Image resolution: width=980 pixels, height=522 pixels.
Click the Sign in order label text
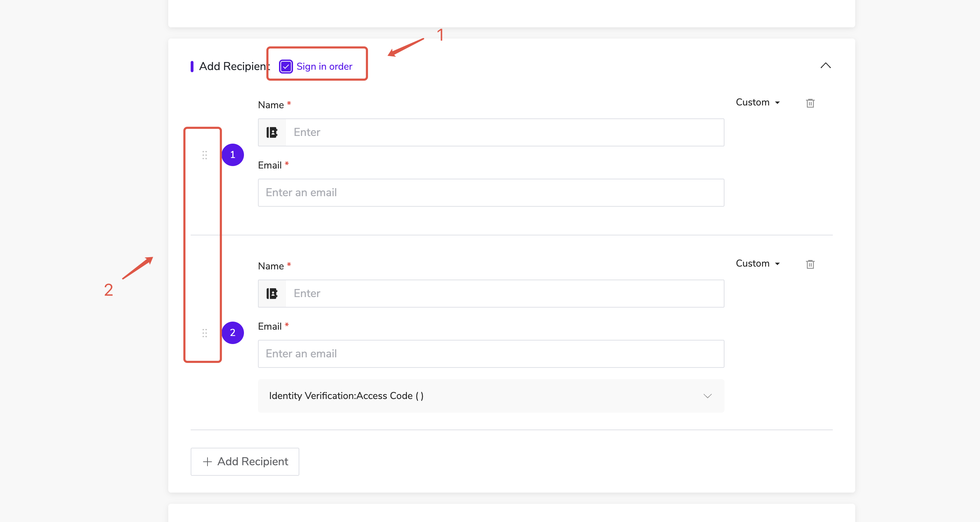[324, 67]
